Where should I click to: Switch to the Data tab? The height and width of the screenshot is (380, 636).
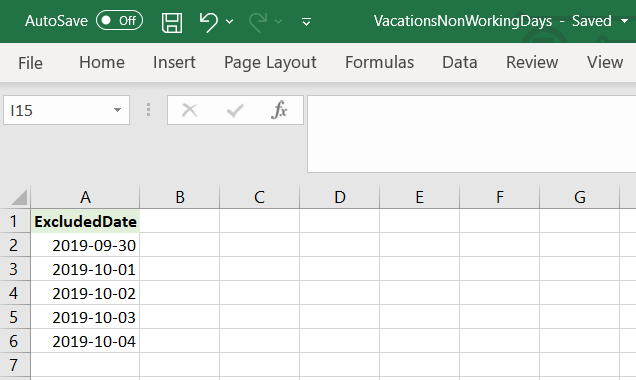460,62
